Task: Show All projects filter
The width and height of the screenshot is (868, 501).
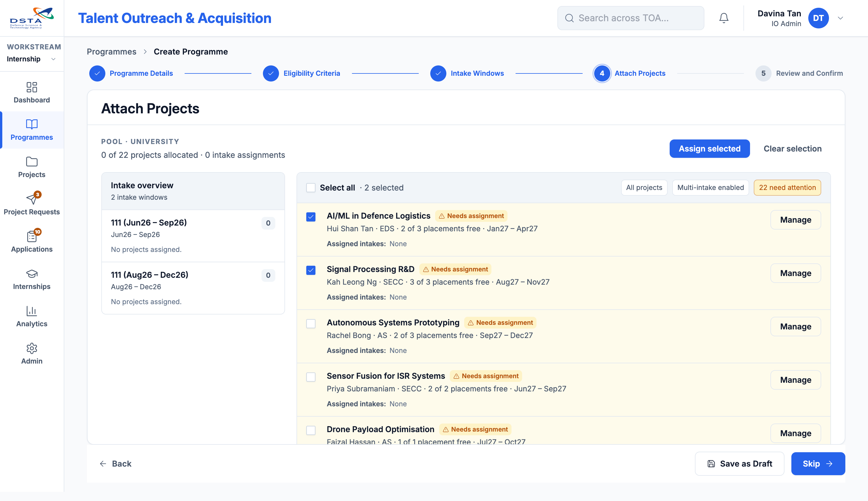Action: (644, 188)
